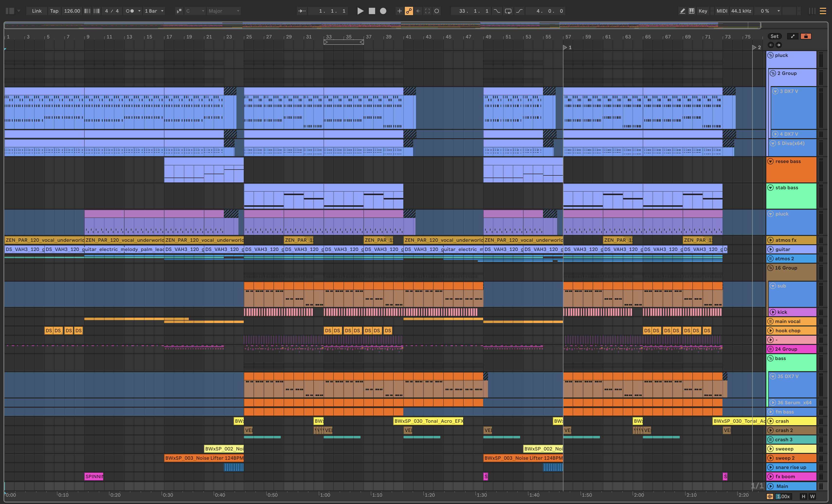Toggle the Draw Mode pencil icon
The height and width of the screenshot is (504, 832).
coord(682,11)
